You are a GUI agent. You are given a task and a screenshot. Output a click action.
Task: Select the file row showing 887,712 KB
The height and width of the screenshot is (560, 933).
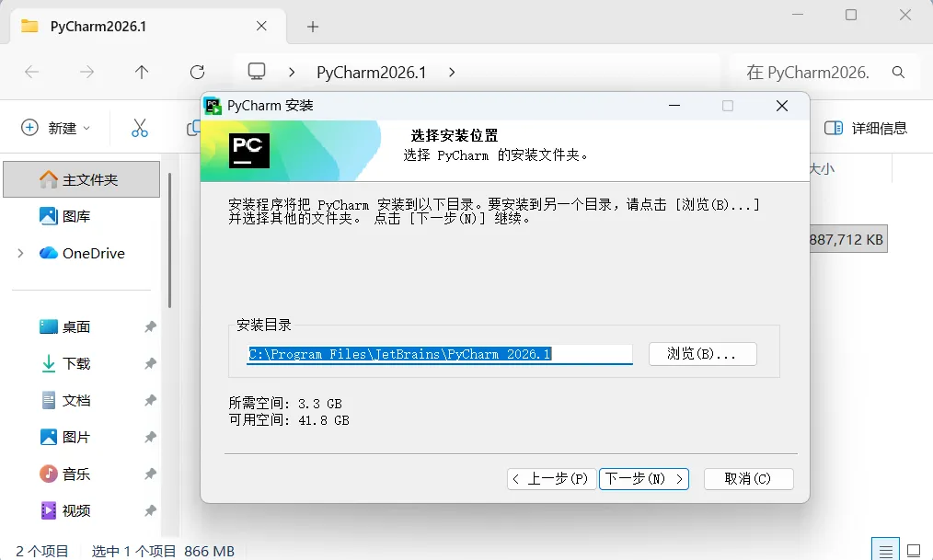[847, 239]
